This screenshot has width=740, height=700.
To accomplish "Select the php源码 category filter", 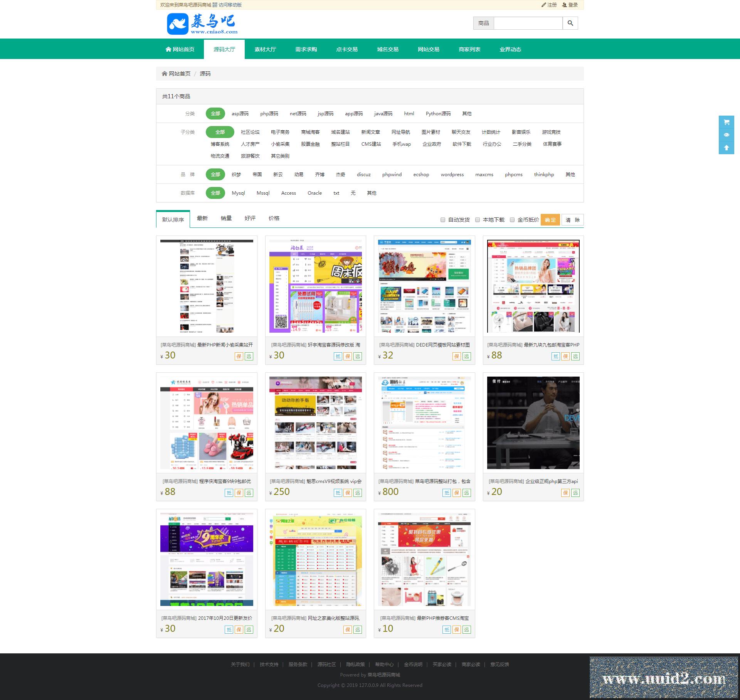I will pos(269,114).
